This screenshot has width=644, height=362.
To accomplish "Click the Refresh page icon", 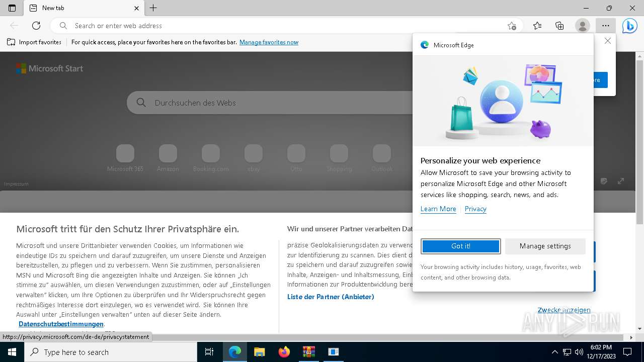I will tap(36, 26).
